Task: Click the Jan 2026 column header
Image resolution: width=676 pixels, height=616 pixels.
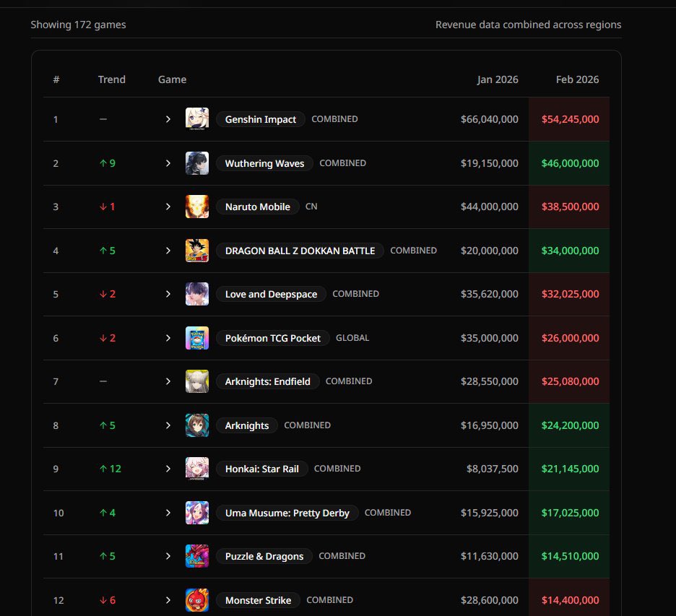Action: [498, 79]
